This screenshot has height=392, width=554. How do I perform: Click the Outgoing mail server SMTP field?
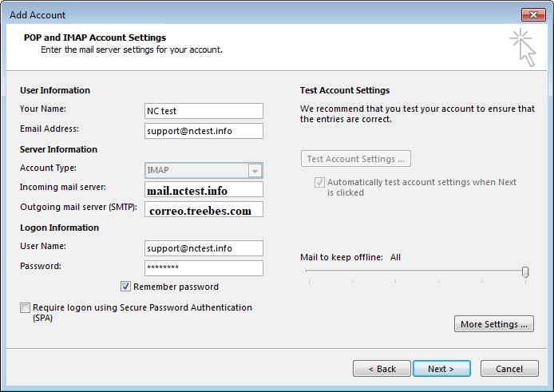coord(204,209)
